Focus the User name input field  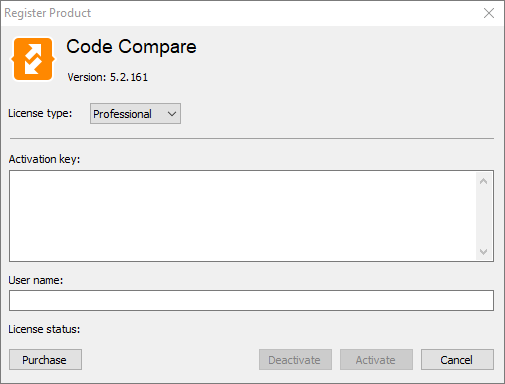point(251,300)
